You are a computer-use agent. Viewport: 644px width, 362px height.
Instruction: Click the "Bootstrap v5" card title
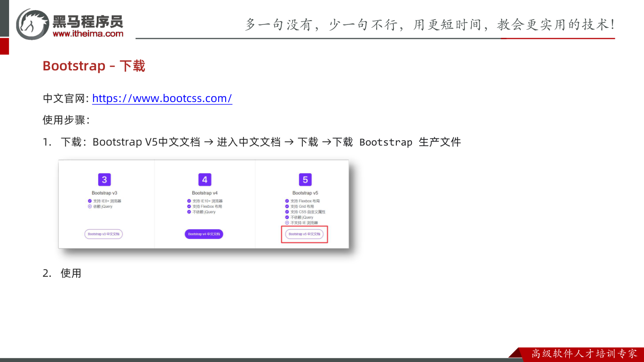(x=305, y=193)
